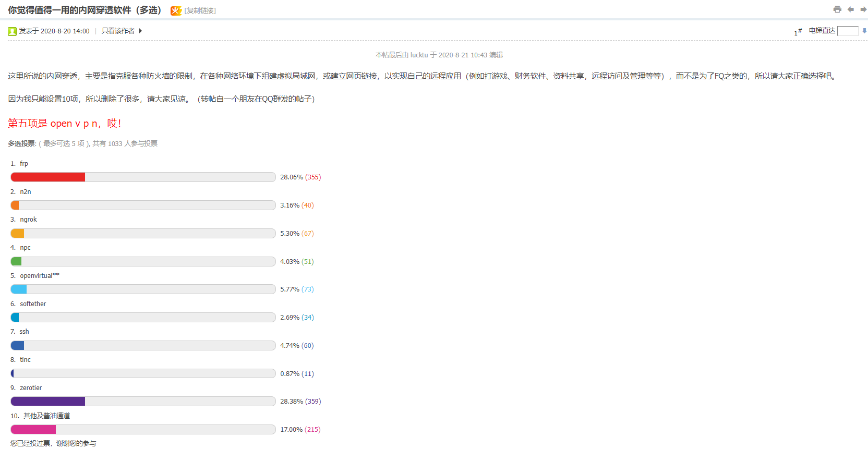Screen dimensions: 868x449
Task: Click the tinc poll bar
Action: (13, 374)
